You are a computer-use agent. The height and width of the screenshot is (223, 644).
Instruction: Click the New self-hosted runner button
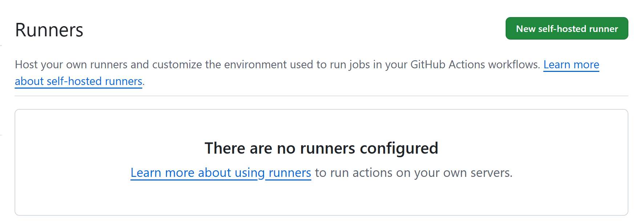567,28
